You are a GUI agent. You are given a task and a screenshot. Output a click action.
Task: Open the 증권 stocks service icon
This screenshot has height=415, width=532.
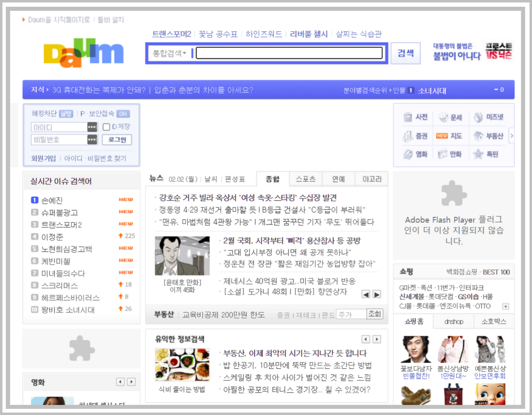(x=415, y=136)
